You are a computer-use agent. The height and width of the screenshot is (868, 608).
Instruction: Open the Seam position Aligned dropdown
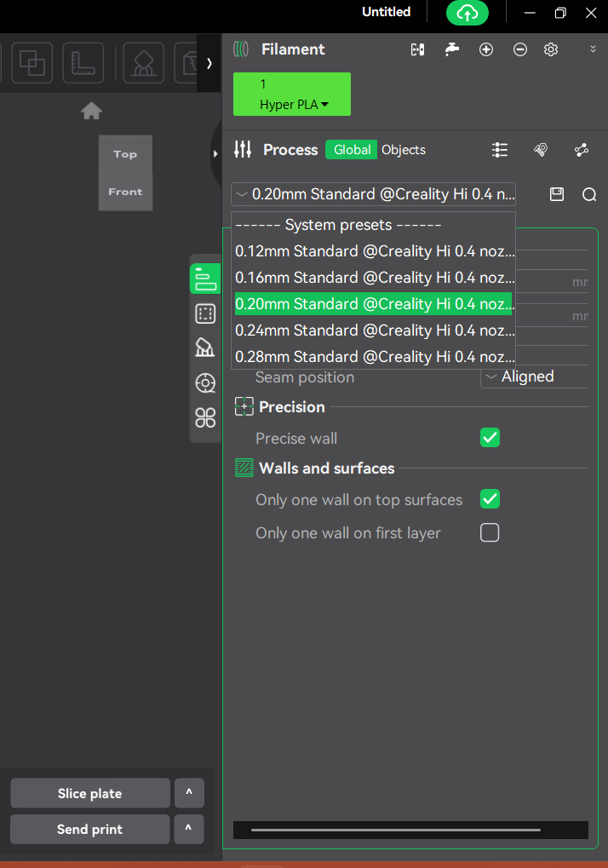click(533, 377)
